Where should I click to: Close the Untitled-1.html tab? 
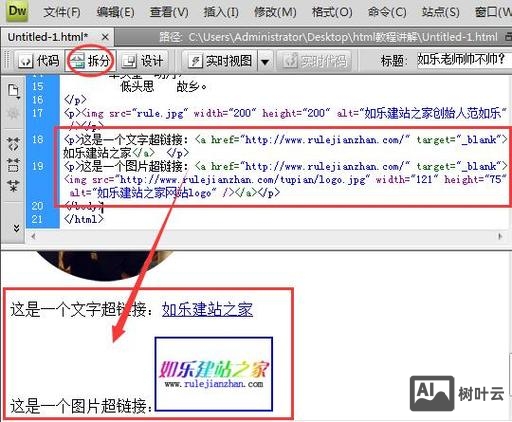click(105, 37)
